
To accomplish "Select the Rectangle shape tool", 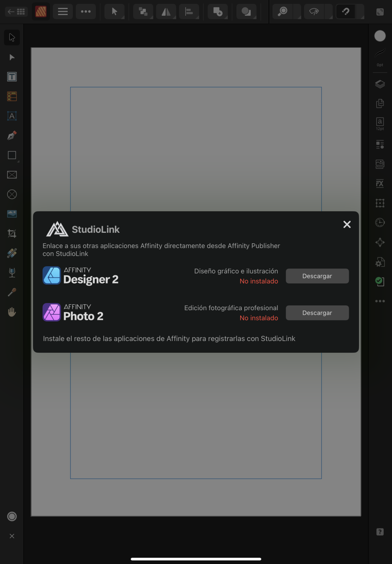I will pos(12,155).
